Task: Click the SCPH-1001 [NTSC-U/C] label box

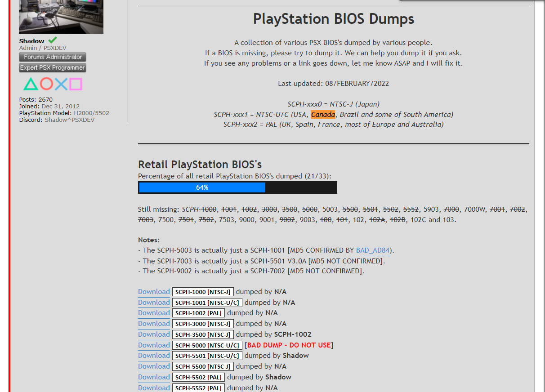Action: (207, 303)
